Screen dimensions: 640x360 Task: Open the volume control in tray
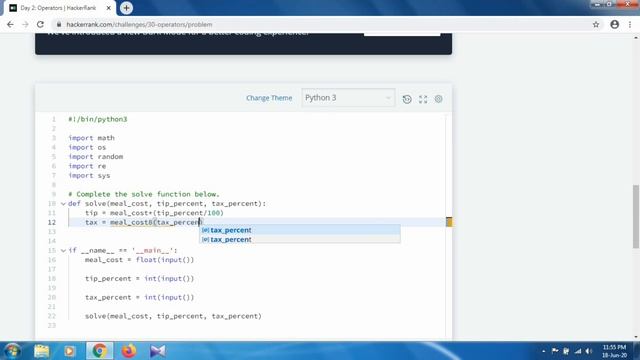pos(589,351)
